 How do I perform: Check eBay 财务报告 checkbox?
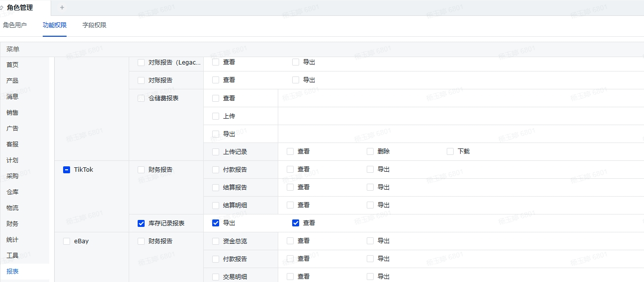pyautogui.click(x=141, y=241)
